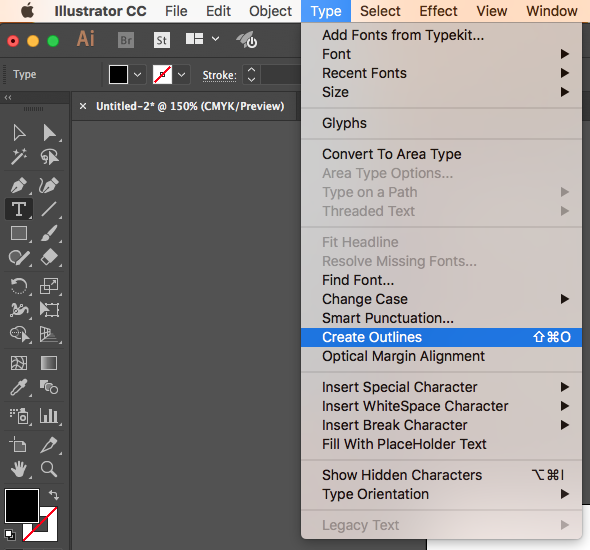Open the stroke color dropdown arrow
This screenshot has height=550, width=590.
tap(181, 74)
